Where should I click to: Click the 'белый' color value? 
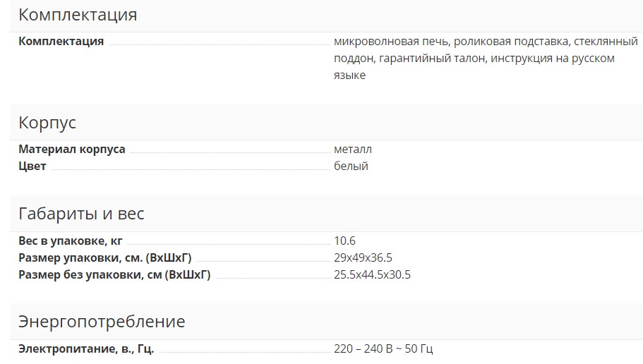351,166
